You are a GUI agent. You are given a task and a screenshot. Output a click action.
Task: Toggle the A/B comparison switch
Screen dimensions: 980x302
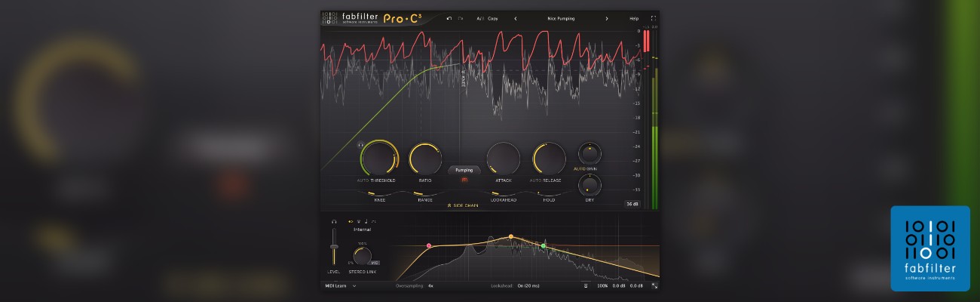479,18
